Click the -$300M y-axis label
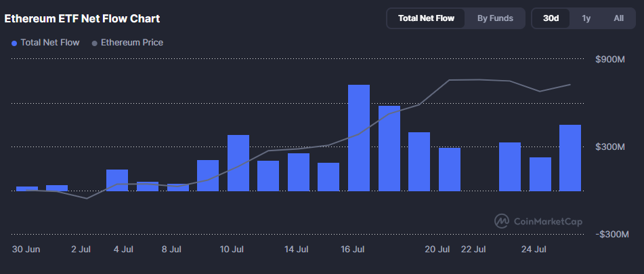Viewport: 644px width, 274px height. coord(611,234)
